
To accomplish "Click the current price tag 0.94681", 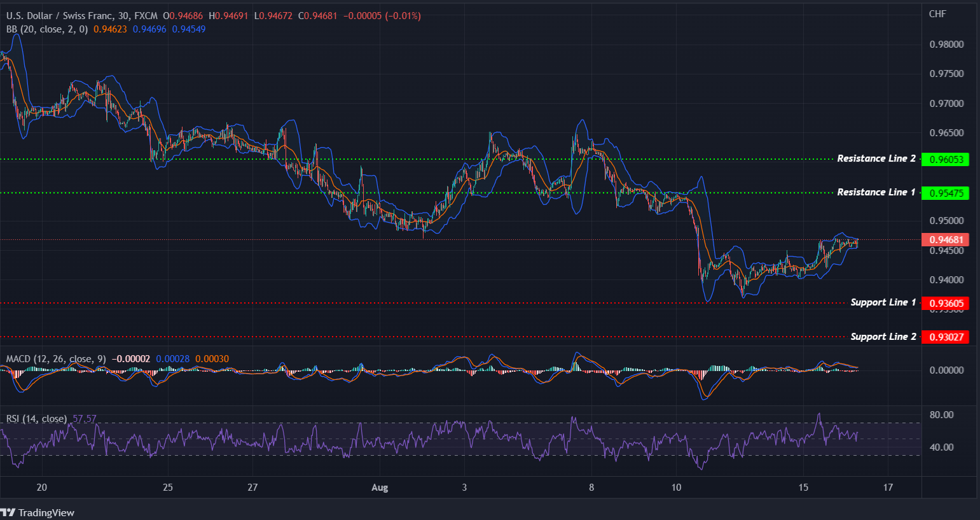I will click(945, 239).
